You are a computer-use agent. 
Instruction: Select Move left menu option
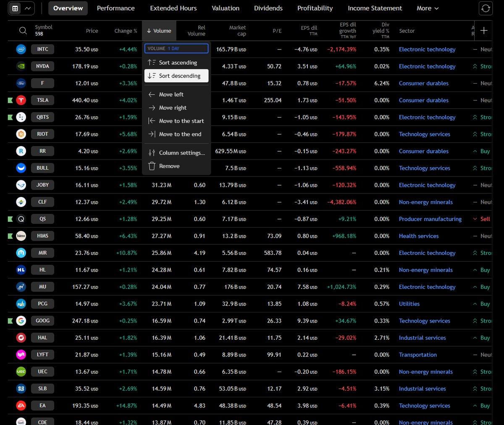pyautogui.click(x=176, y=94)
